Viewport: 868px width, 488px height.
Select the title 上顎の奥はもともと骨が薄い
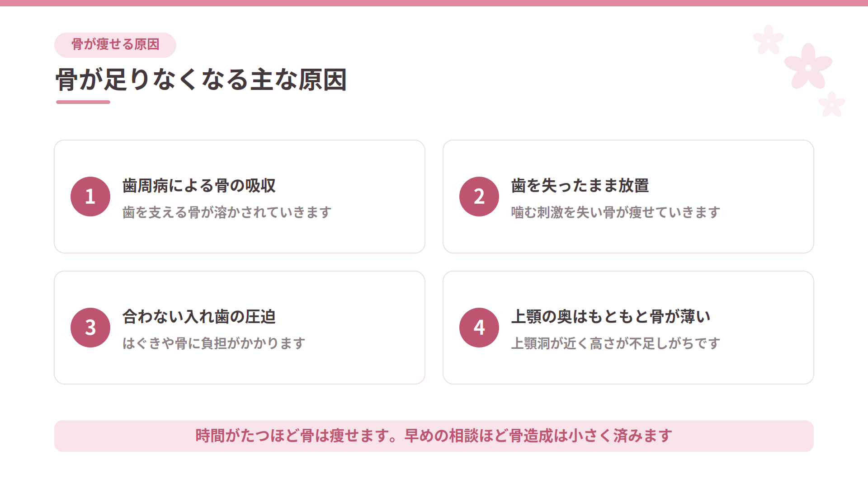611,317
